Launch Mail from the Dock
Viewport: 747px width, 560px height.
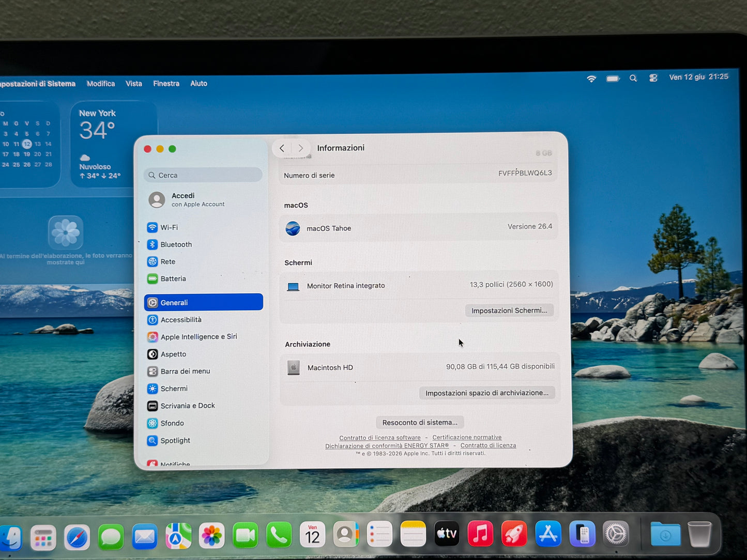click(145, 537)
